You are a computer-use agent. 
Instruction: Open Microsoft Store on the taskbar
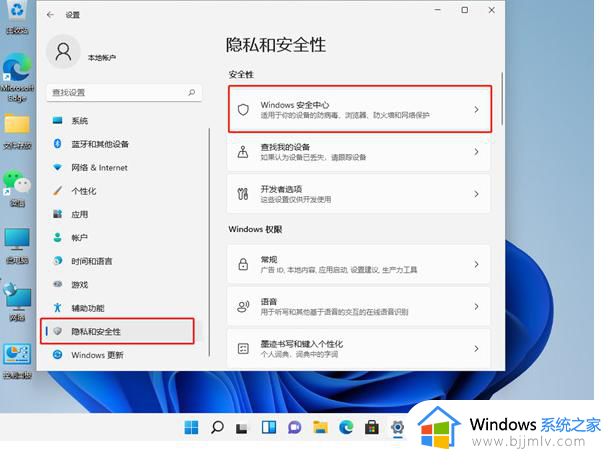pos(372,427)
